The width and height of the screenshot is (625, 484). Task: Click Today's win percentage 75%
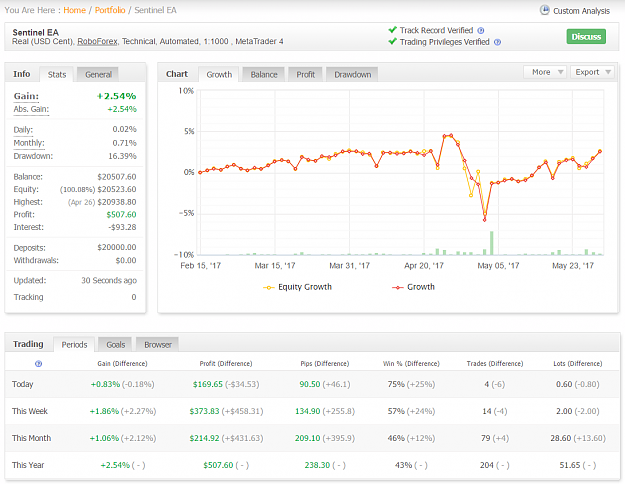point(396,384)
